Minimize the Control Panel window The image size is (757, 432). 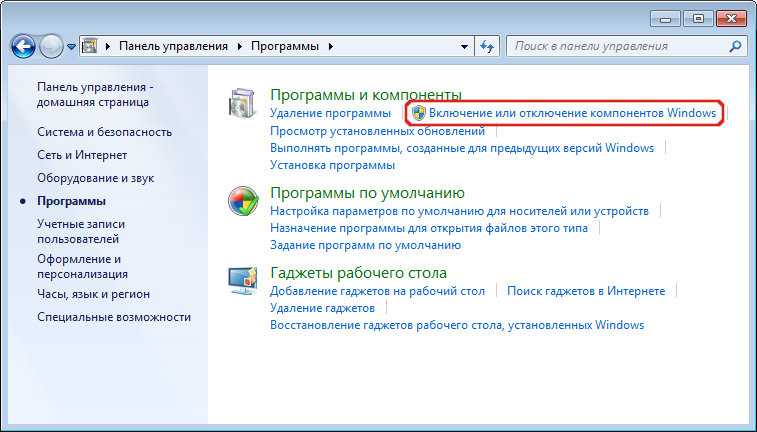(x=665, y=19)
